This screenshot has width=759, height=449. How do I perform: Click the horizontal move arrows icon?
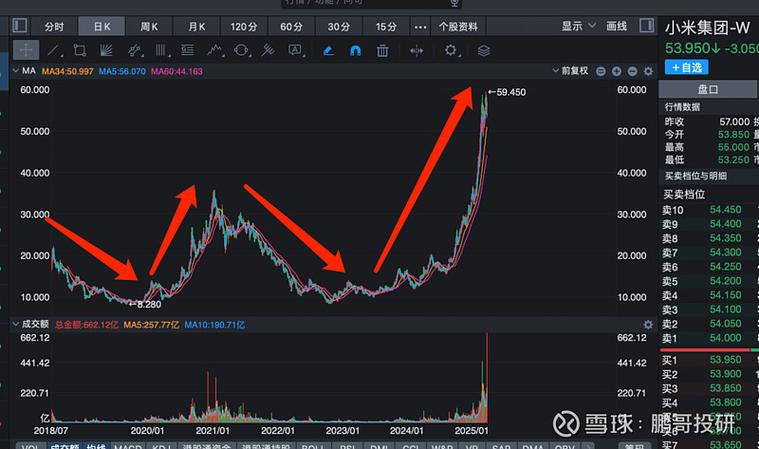[x=416, y=50]
